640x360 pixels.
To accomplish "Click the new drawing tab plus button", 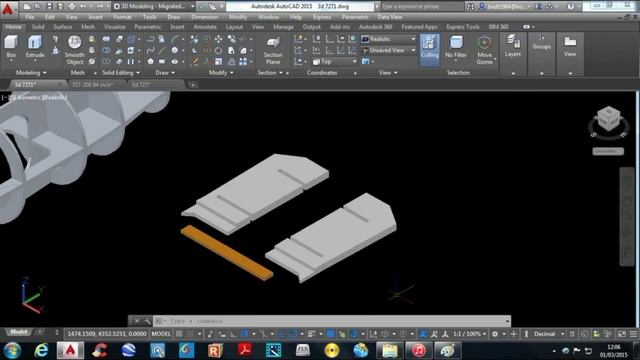I will click(193, 85).
